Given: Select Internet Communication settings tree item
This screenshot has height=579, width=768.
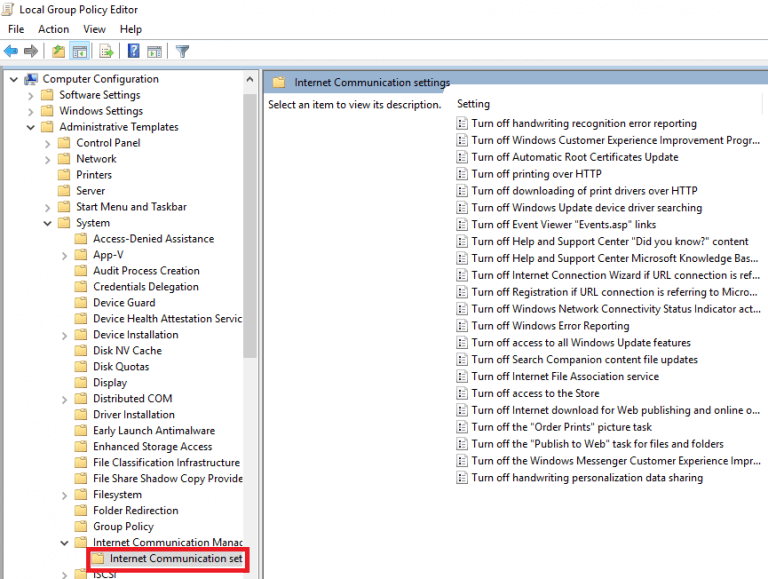Looking at the screenshot, I should (x=167, y=558).
